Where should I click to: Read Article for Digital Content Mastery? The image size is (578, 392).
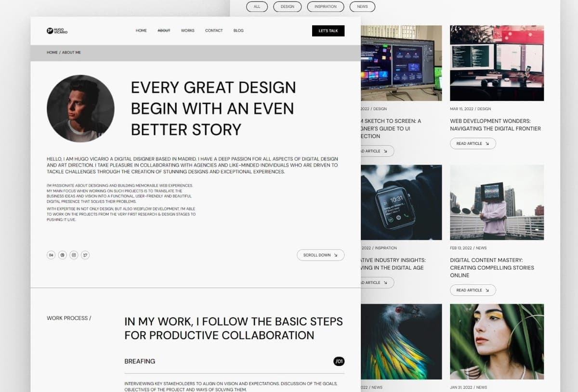click(473, 290)
